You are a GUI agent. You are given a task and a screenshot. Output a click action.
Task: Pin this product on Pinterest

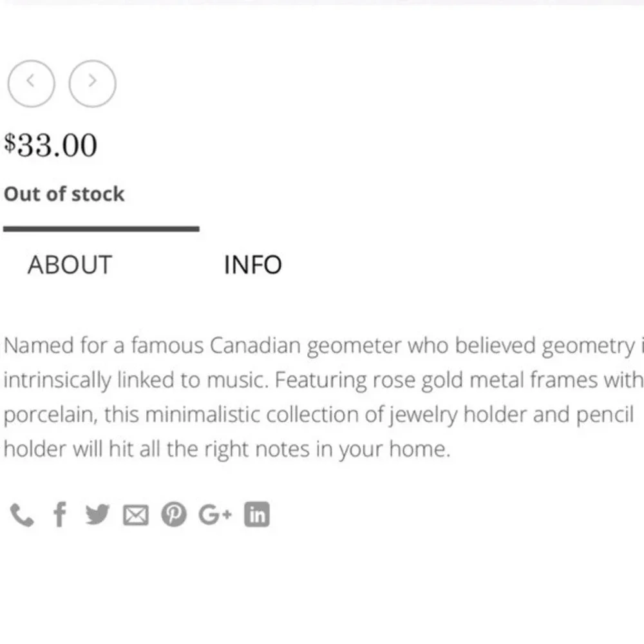tap(174, 514)
